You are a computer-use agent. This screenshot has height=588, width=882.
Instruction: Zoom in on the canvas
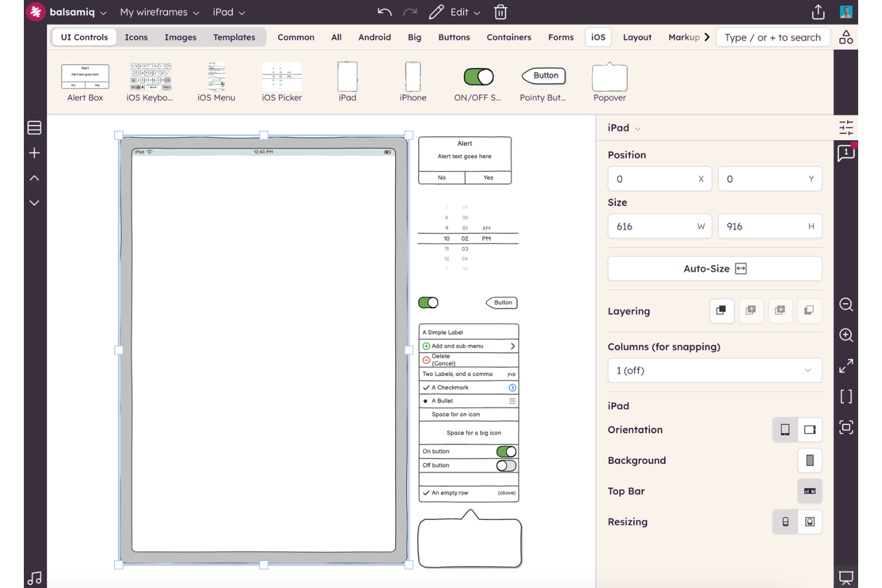pos(846,335)
